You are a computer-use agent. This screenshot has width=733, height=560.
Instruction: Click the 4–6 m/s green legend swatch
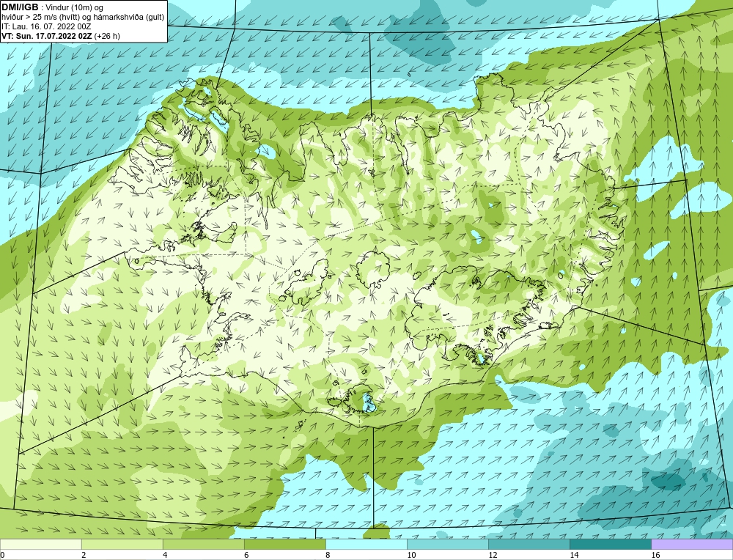coord(203,544)
